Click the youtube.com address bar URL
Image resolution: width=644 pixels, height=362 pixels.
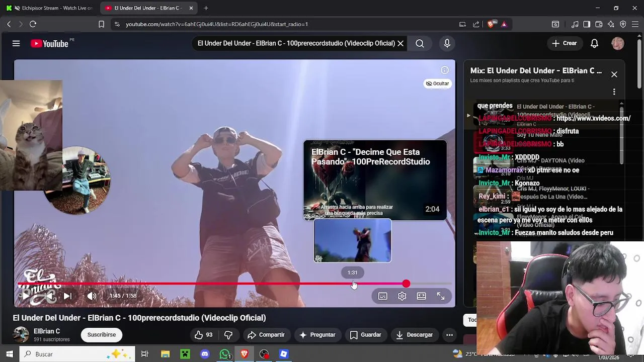click(x=217, y=24)
